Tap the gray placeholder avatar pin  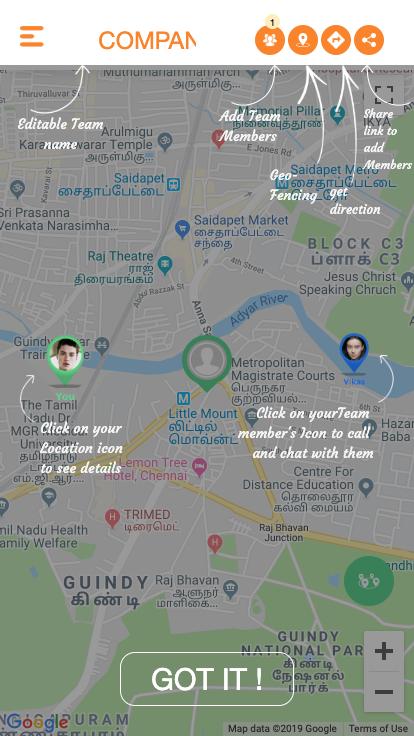(207, 362)
